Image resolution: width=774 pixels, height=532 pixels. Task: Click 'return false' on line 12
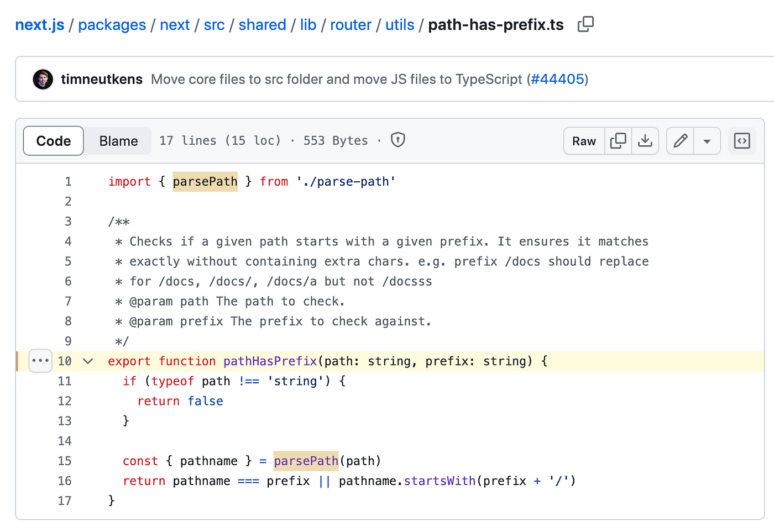[180, 401]
